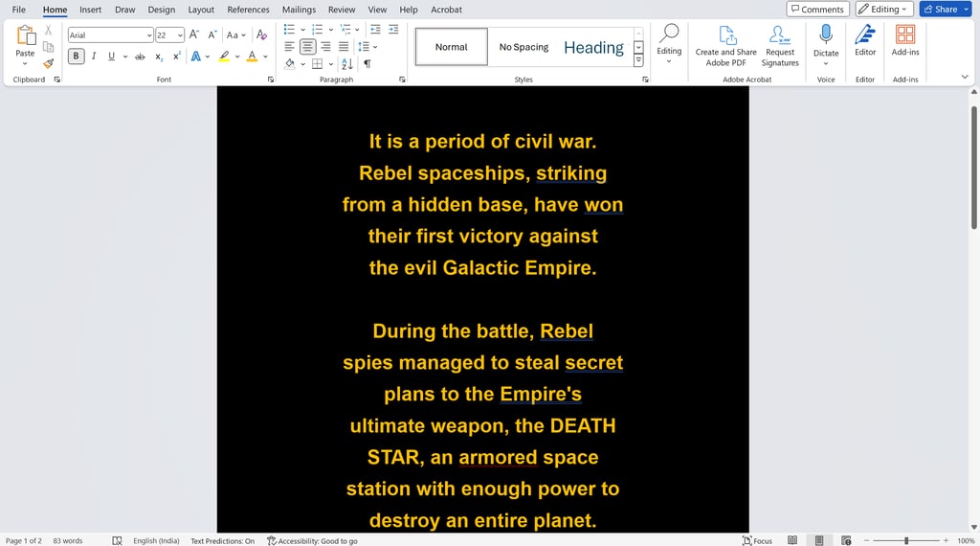The image size is (980, 546).
Task: Collapse the ribbon with the chevron
Action: (x=965, y=77)
